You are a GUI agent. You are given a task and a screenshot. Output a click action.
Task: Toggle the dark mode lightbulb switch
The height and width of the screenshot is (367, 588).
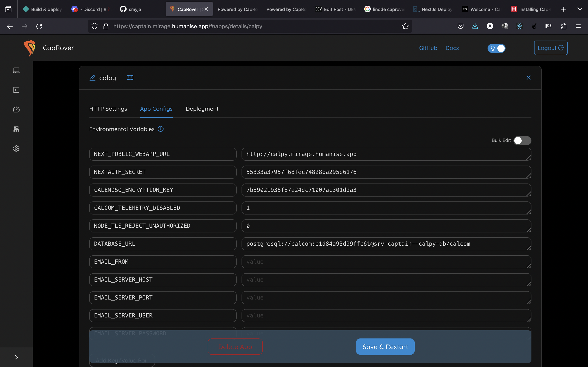tap(496, 48)
